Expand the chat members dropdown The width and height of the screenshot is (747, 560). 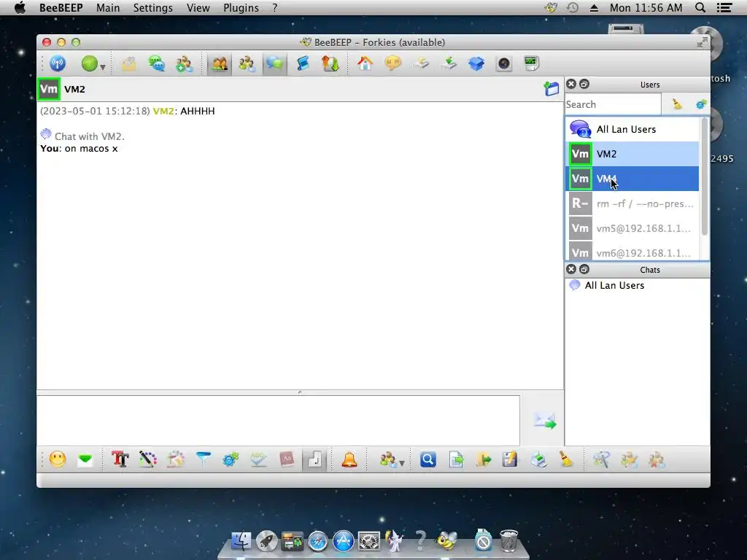pos(392,459)
